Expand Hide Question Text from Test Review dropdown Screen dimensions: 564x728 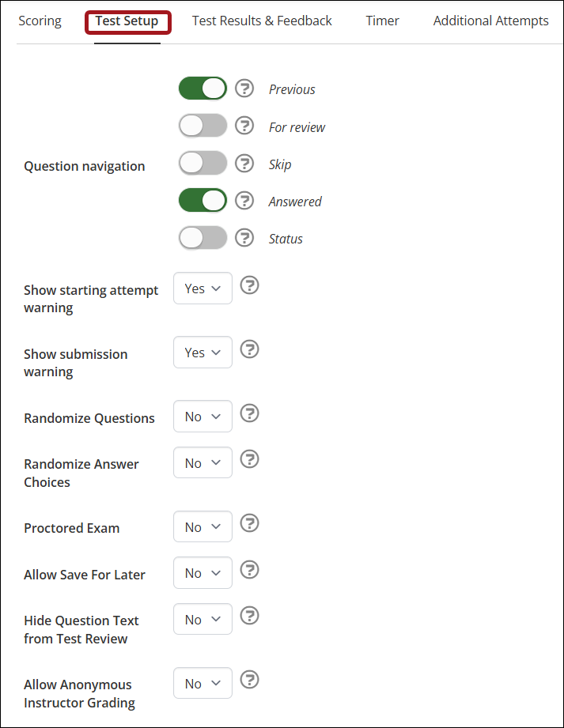[203, 619]
